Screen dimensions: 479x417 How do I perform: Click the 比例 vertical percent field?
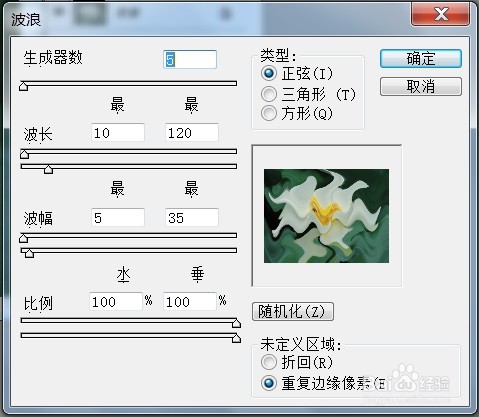tap(190, 302)
